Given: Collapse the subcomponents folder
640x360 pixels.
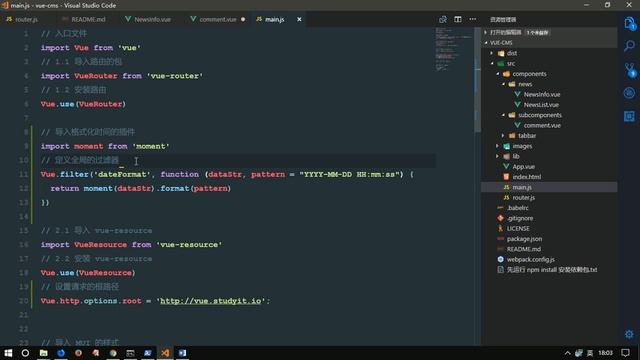Looking at the screenshot, I should point(503,115).
